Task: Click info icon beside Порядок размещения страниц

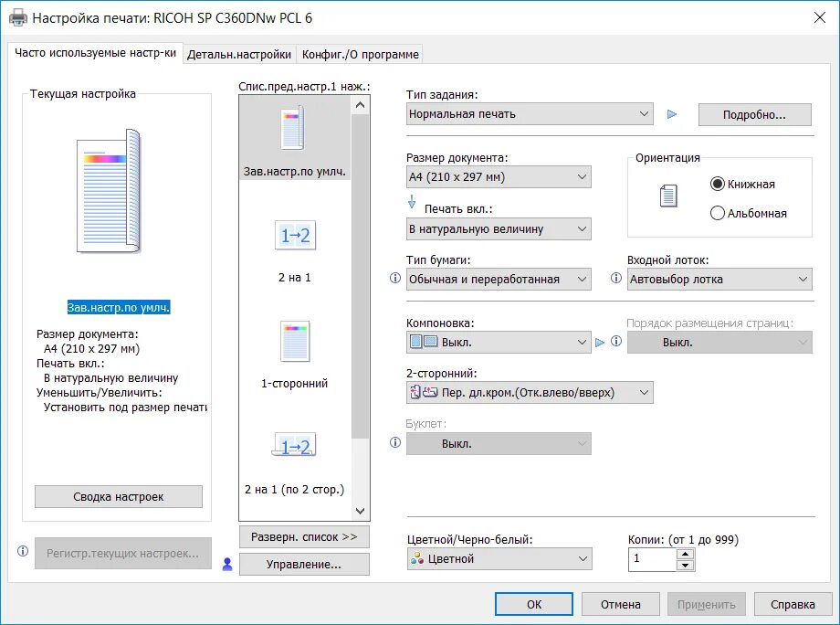Action: point(616,341)
